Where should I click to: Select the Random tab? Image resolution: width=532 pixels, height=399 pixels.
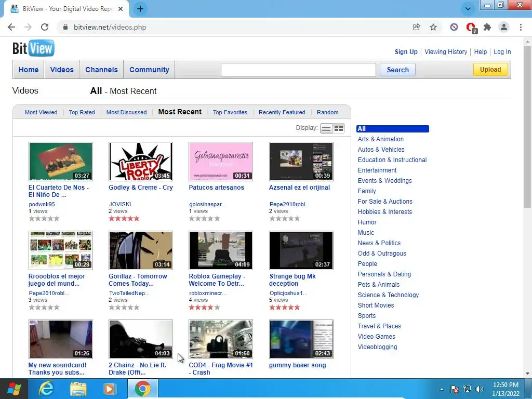(x=327, y=112)
